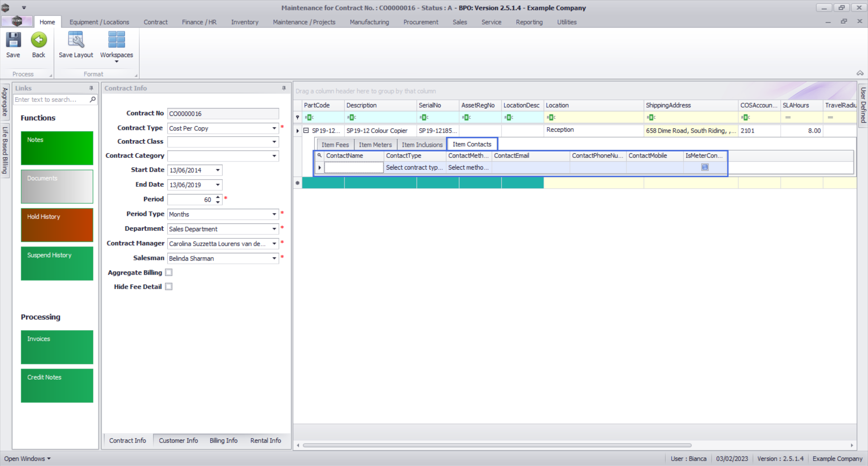This screenshot has height=466, width=868.
Task: Open the Contract Type dropdown
Action: pos(274,128)
